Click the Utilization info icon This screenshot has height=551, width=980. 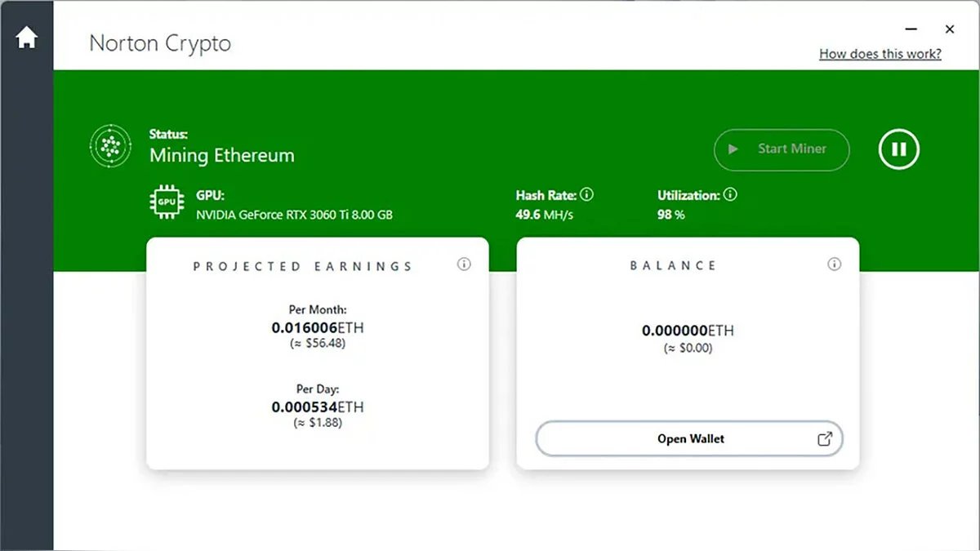(x=730, y=195)
